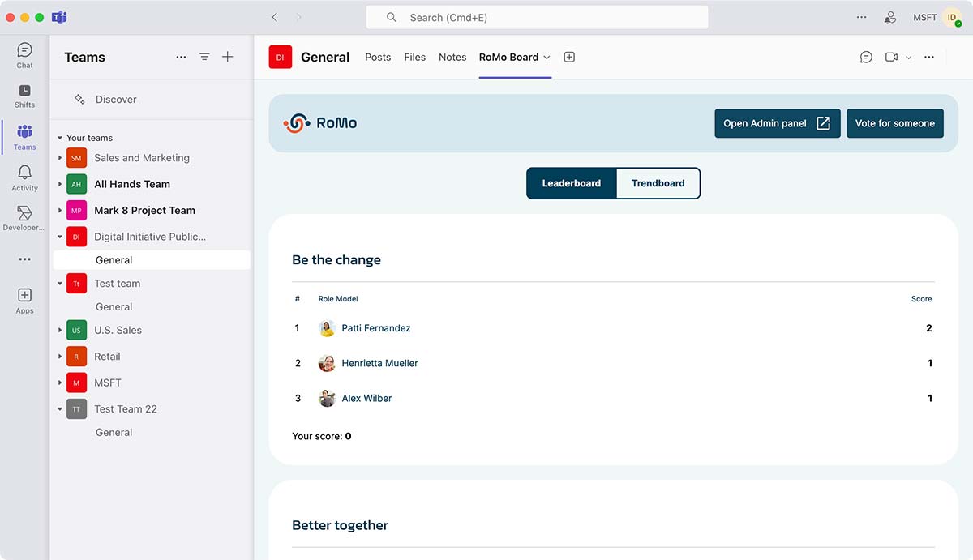Open the Notes tab
Screen dimensions: 973x560
[x=452, y=57]
